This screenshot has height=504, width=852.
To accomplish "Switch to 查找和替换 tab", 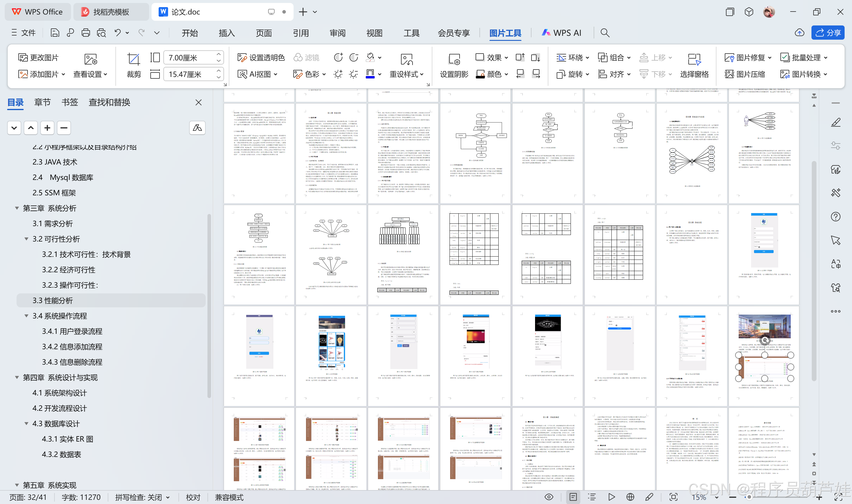I will pyautogui.click(x=109, y=102).
